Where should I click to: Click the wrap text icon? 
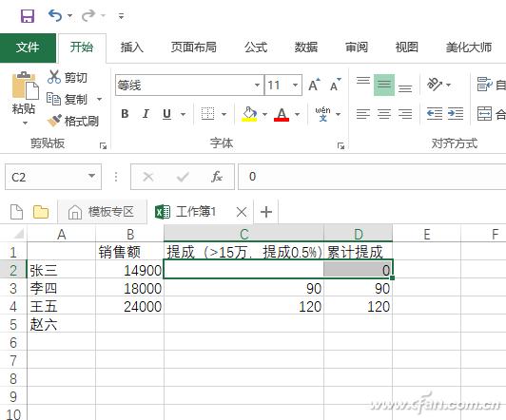click(485, 85)
